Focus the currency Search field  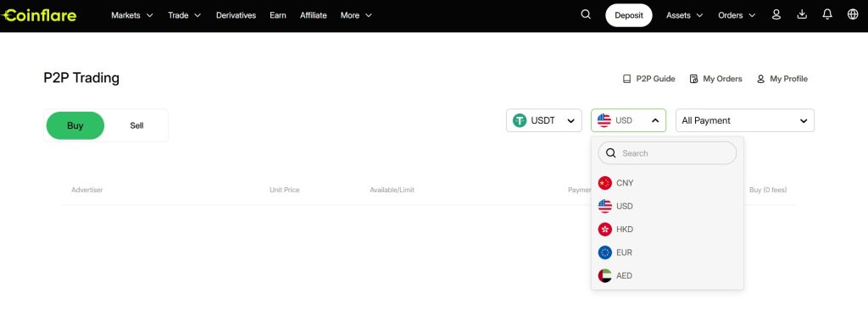668,153
